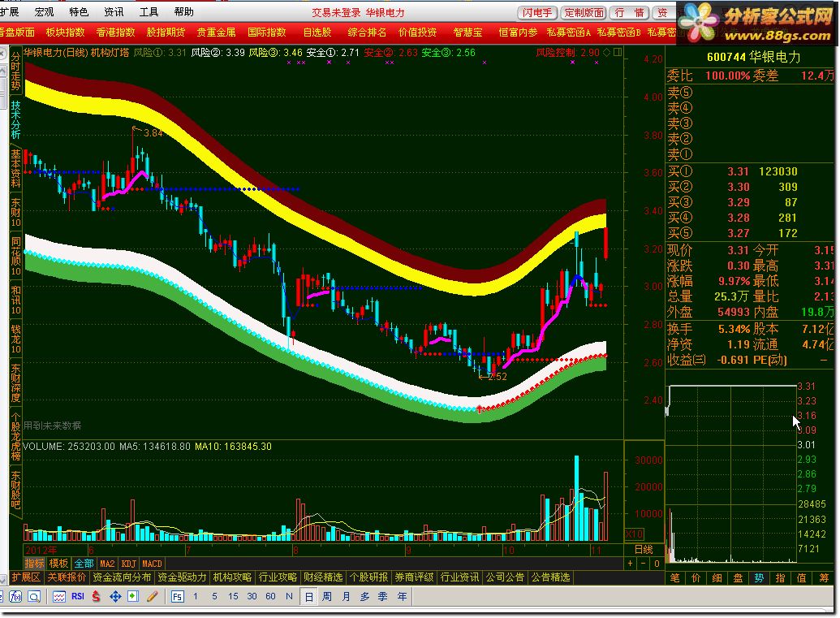Open the 智慧宝 tab
This screenshot has width=840, height=618.
pos(467,32)
